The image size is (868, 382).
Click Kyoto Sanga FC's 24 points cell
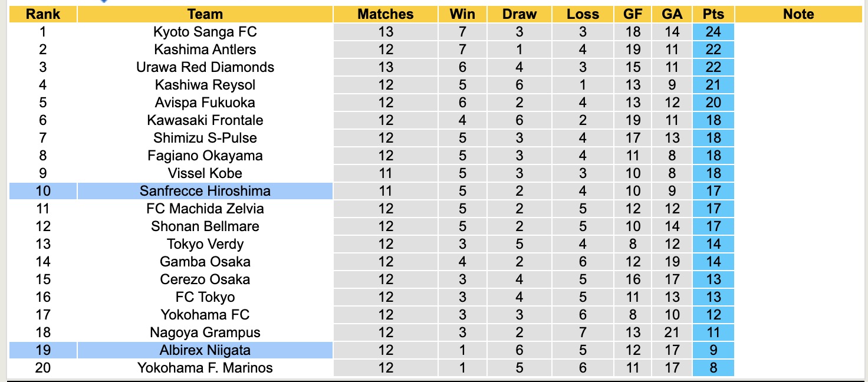click(714, 32)
